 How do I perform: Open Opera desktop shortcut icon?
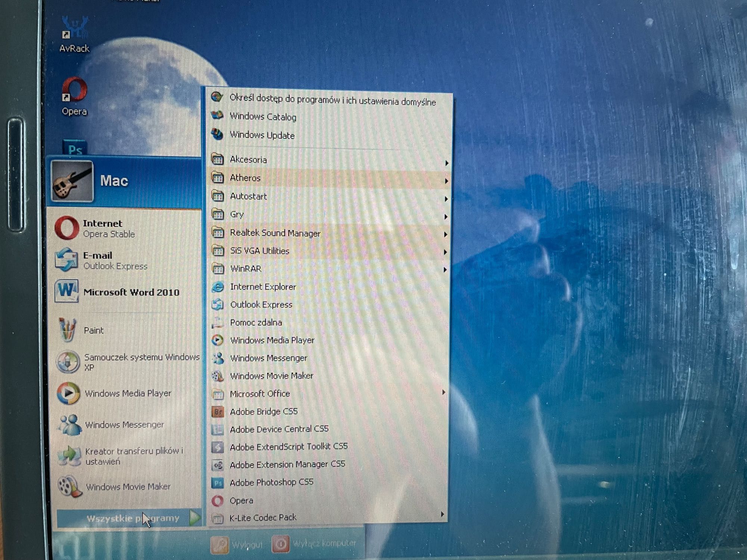tap(74, 90)
